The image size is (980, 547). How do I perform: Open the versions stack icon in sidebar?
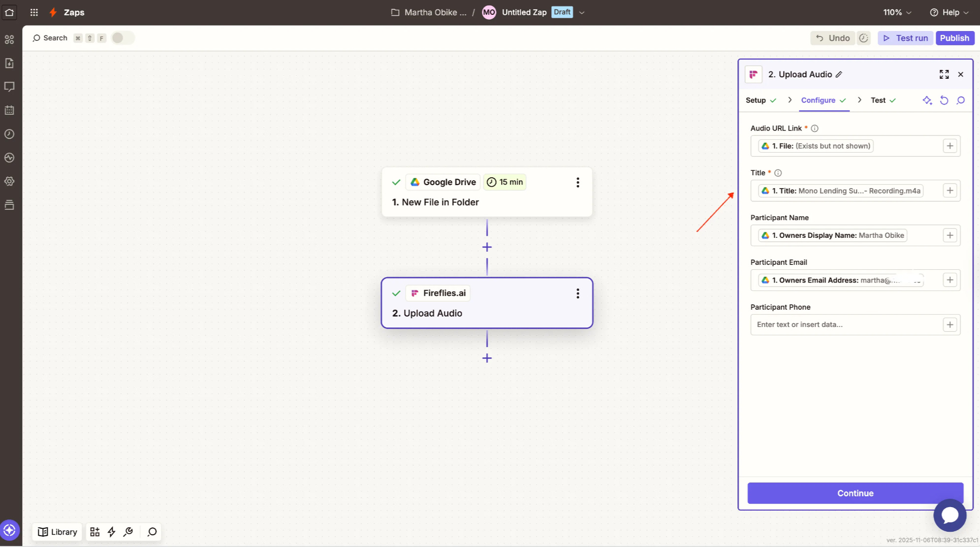click(9, 205)
